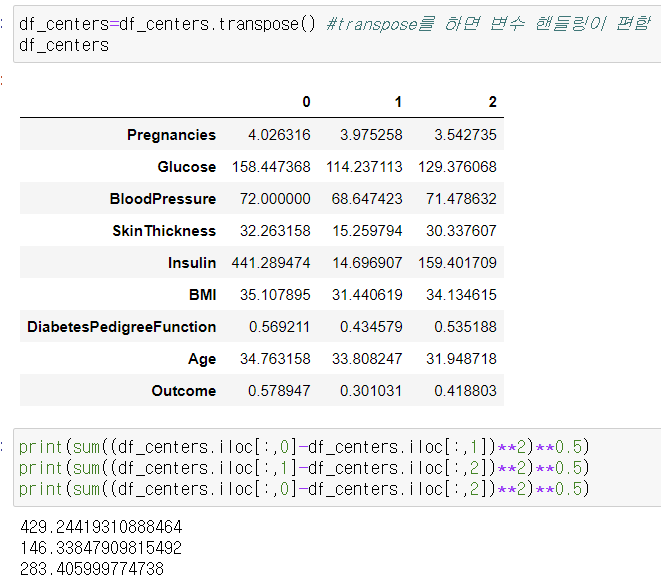Select BloodPressure value 72.000000
661x582 pixels.
(x=275, y=199)
